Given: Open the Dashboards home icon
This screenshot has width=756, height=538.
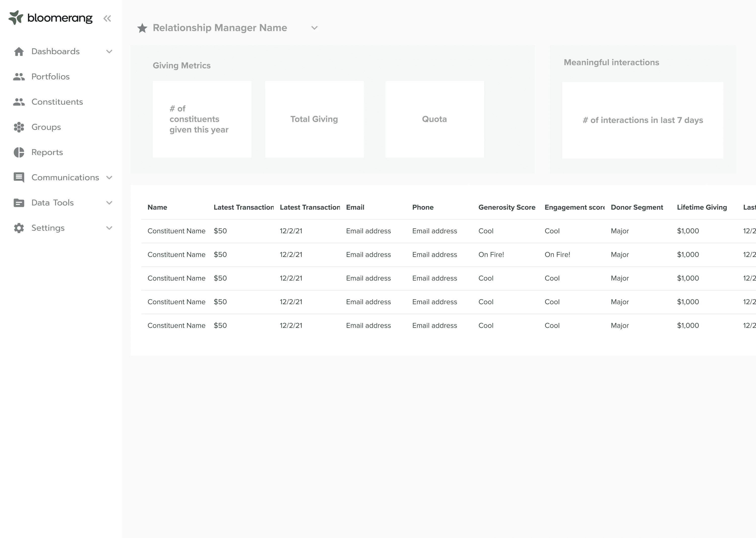Looking at the screenshot, I should coord(19,51).
